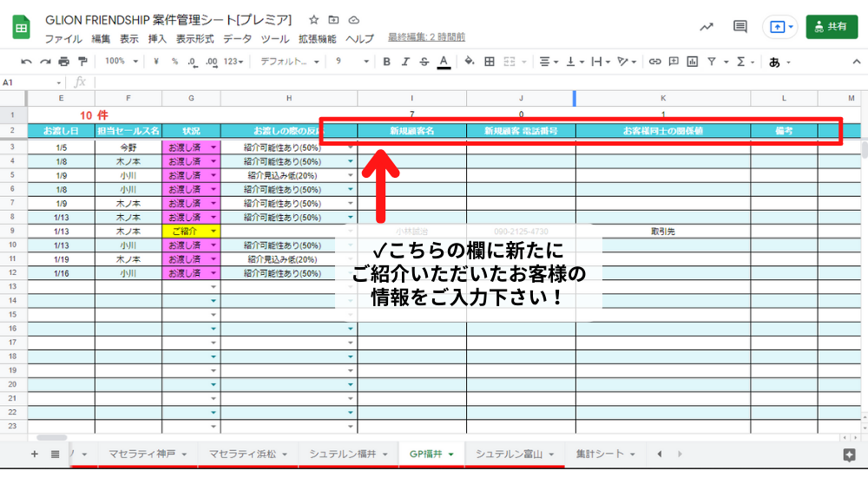868x477 pixels.
Task: Open the データ menu
Action: click(x=237, y=39)
